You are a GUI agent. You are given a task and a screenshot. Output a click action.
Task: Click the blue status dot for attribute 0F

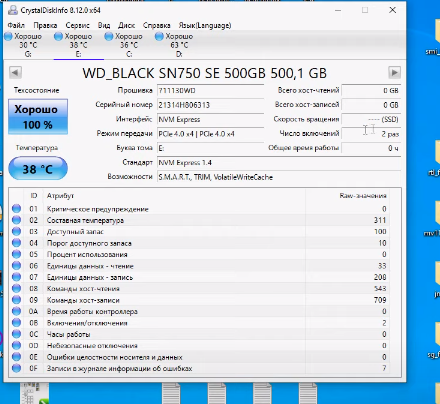16,368
